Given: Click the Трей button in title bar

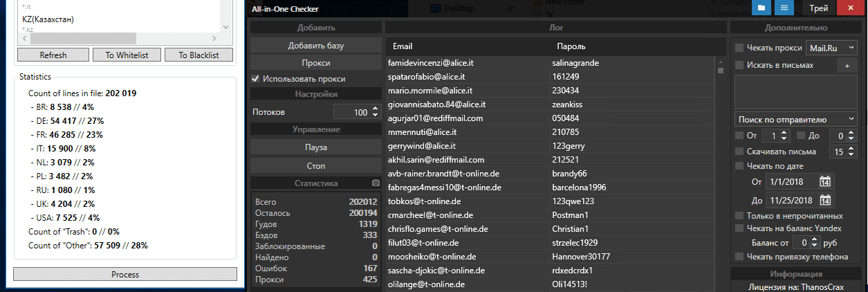Looking at the screenshot, I should click(x=819, y=8).
